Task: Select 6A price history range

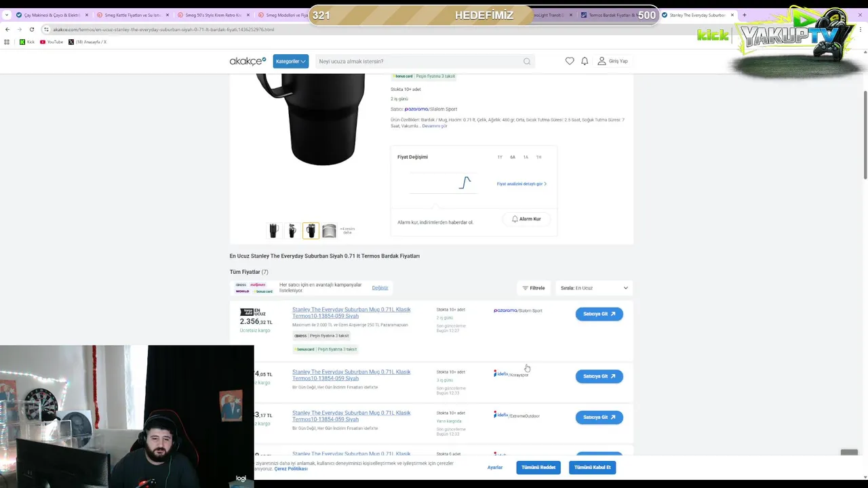Action: click(x=513, y=157)
